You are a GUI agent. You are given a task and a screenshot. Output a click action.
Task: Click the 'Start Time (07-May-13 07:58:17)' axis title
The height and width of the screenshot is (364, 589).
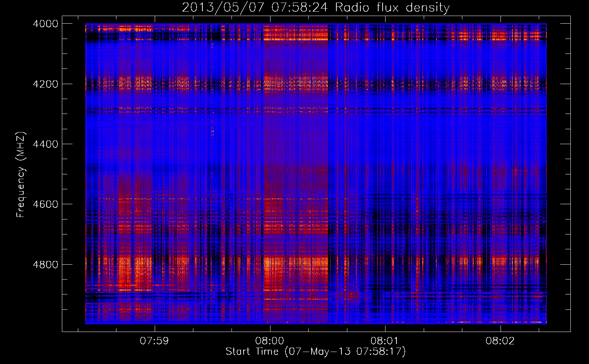coord(316,352)
